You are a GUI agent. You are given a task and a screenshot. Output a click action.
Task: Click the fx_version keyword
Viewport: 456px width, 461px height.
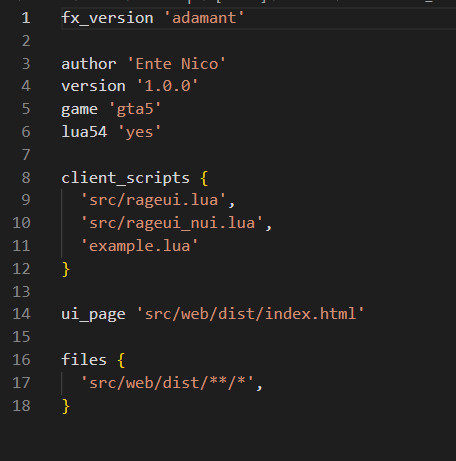click(107, 18)
